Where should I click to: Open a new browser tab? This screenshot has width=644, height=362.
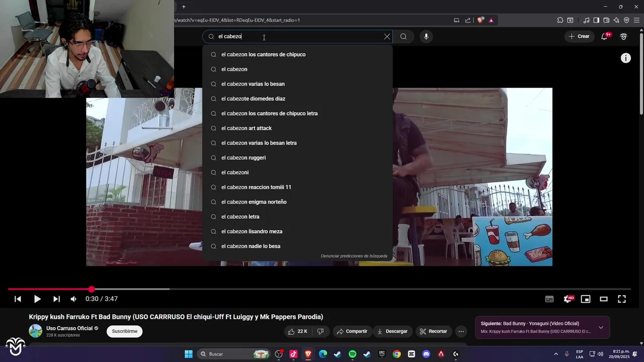184,7
